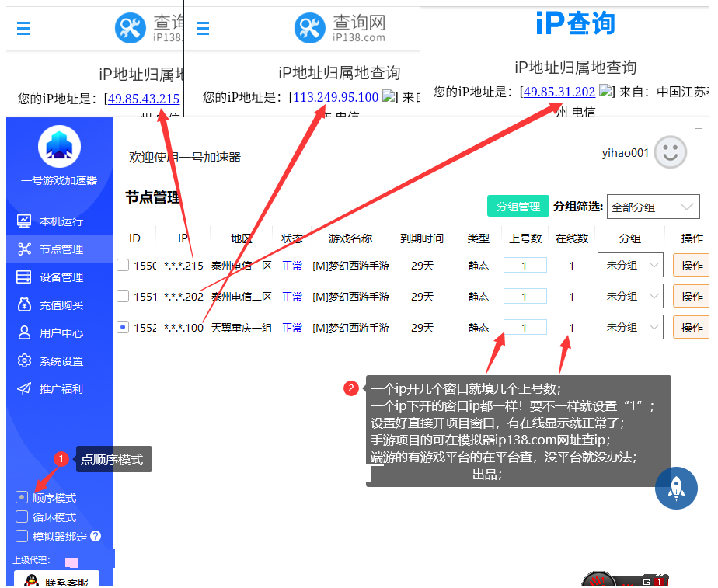
Task: Click the iP查询 logo in right window
Action: 575,23
